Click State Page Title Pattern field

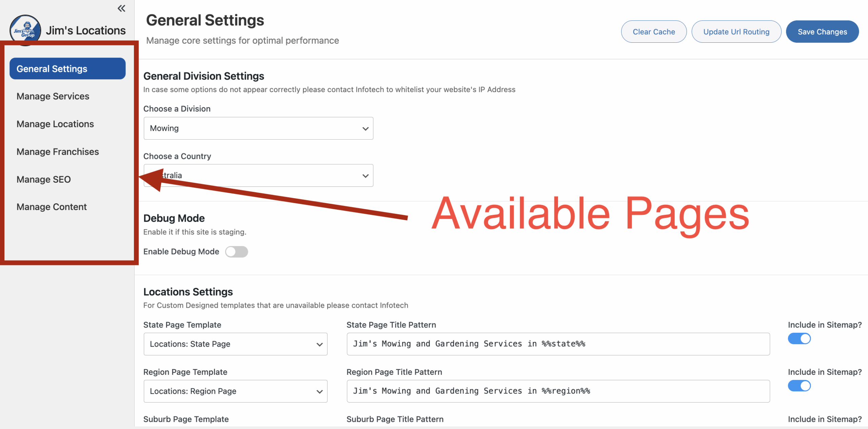click(x=558, y=344)
